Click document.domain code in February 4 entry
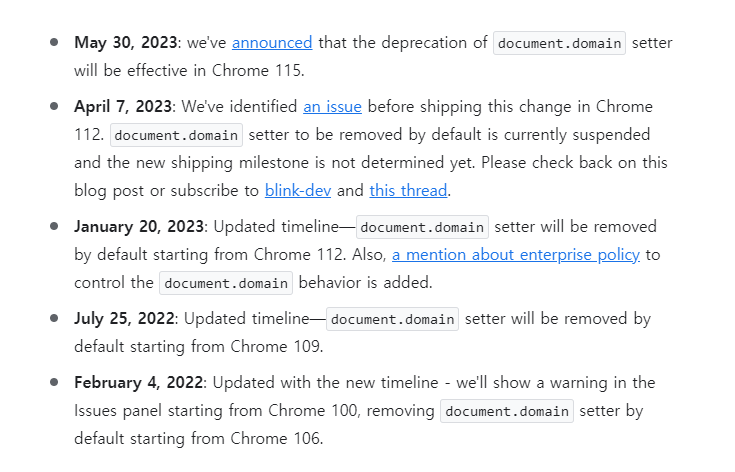This screenshot has height=472, width=735. [x=507, y=411]
